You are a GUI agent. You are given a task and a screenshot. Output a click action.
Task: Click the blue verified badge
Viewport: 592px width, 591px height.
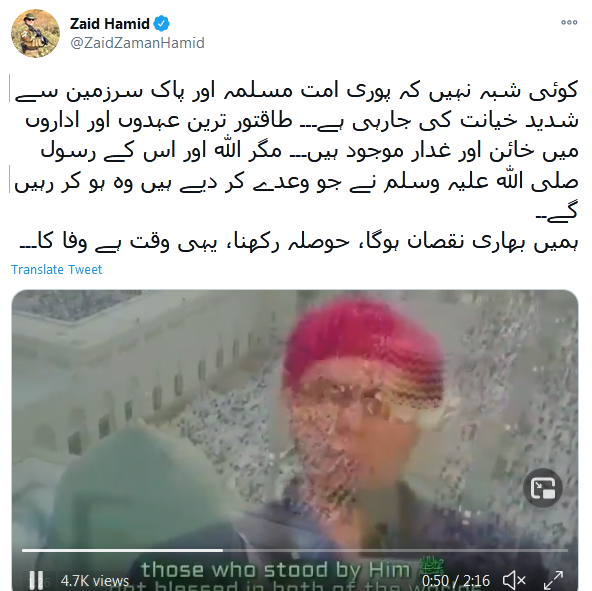pos(162,24)
